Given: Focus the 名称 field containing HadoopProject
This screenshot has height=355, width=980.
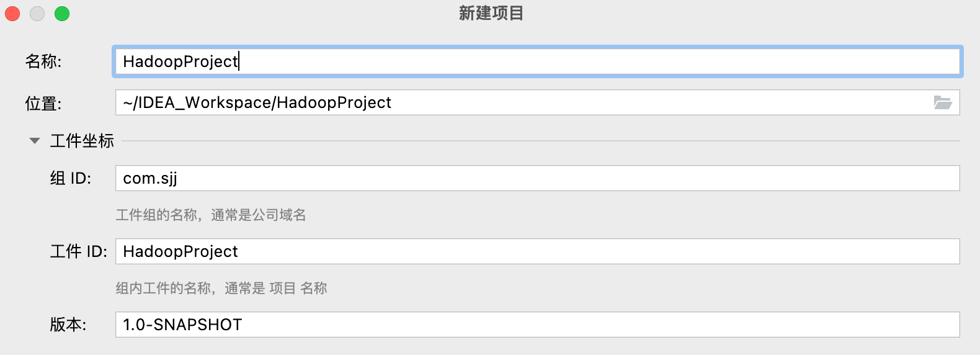Looking at the screenshot, I should click(537, 61).
